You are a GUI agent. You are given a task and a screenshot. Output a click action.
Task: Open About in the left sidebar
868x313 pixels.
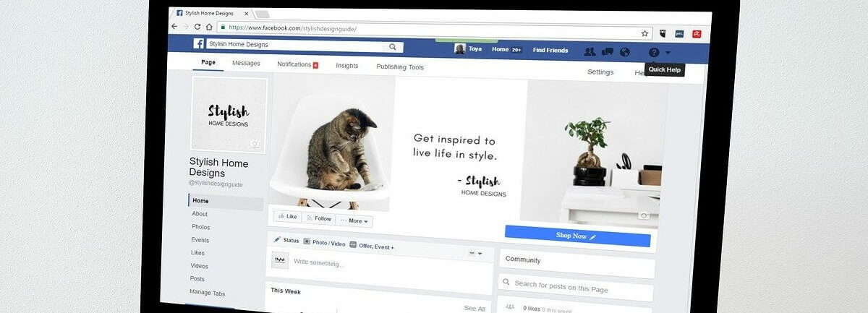pyautogui.click(x=200, y=214)
